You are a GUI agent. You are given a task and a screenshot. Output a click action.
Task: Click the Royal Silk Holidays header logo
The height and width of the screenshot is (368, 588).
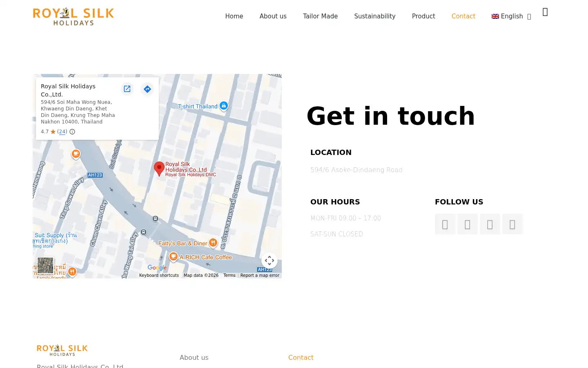[x=73, y=16]
